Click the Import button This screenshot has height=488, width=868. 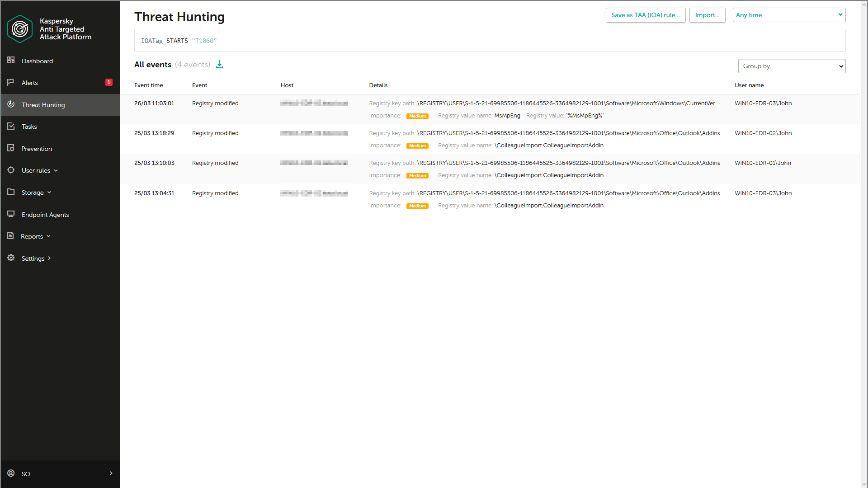tap(707, 15)
